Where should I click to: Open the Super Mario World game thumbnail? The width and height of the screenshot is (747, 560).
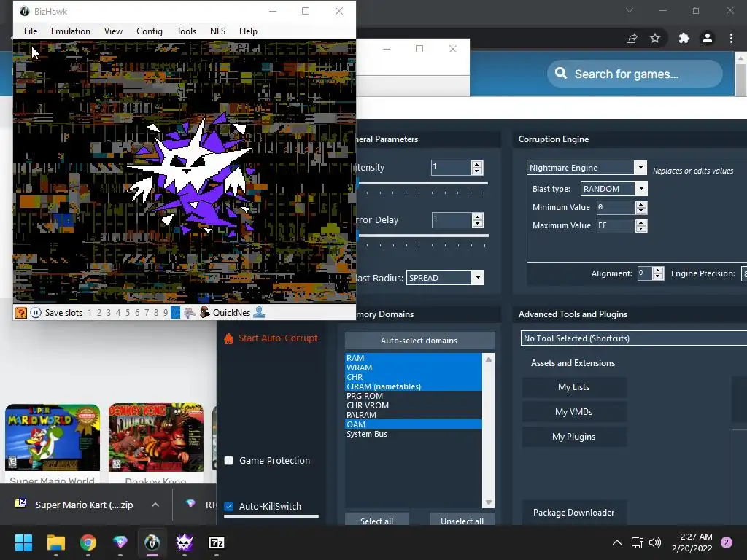click(53, 437)
